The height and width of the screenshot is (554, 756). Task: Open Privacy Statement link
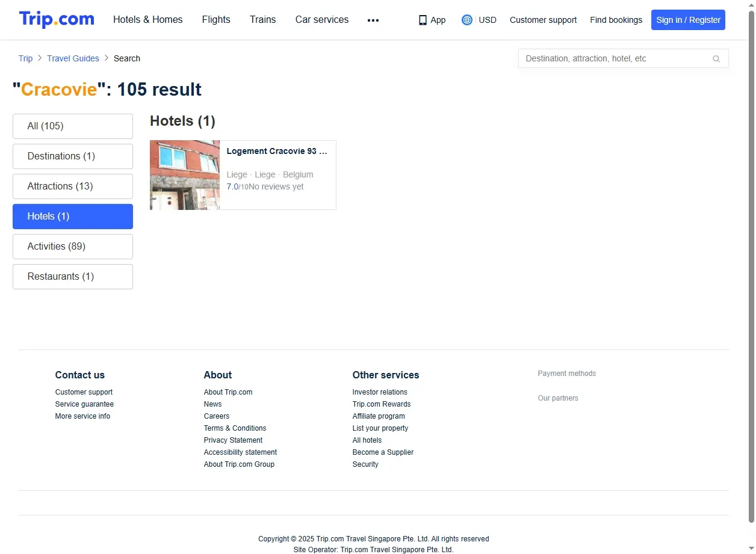[x=233, y=440]
